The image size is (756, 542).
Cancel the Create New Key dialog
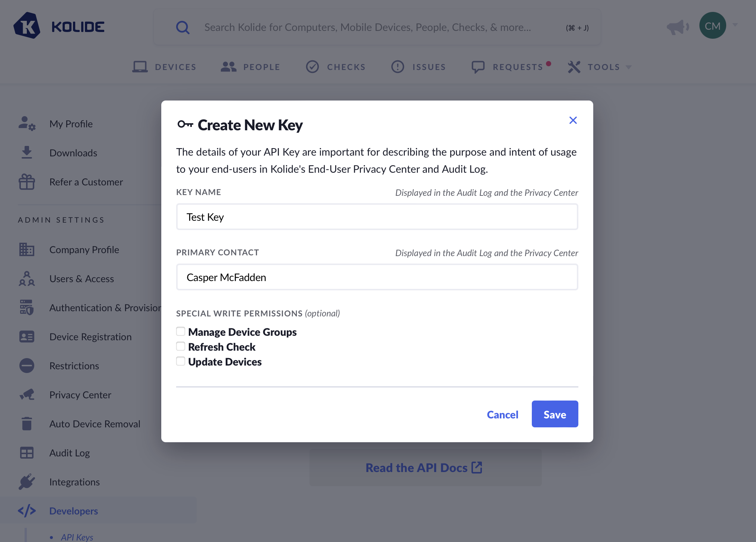pos(502,414)
